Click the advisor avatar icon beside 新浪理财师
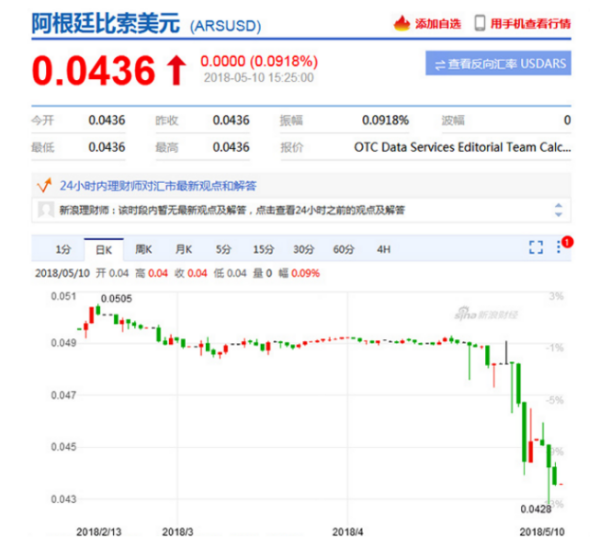Viewport: 600px width, 538px height. (x=44, y=210)
